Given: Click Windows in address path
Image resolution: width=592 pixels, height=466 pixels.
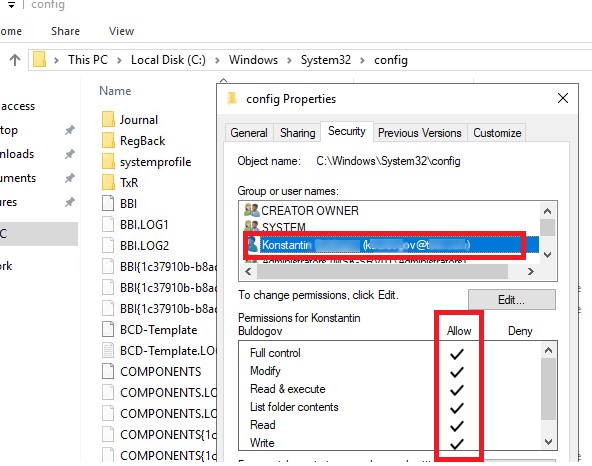Looking at the screenshot, I should click(253, 60).
